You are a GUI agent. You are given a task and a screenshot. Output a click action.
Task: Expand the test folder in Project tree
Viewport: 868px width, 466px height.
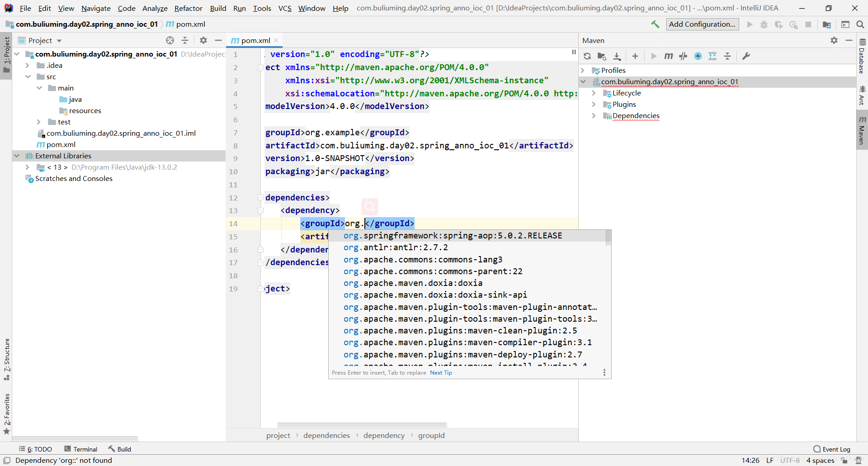click(39, 122)
